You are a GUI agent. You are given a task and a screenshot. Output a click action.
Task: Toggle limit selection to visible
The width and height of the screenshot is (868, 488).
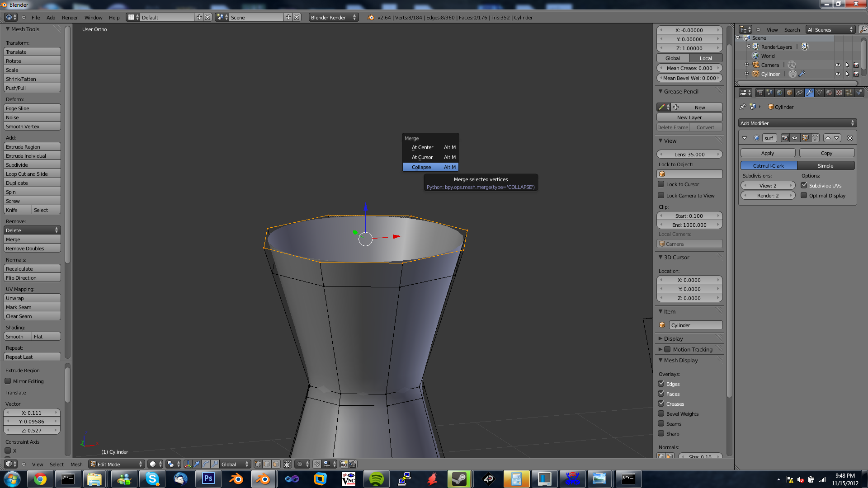(x=288, y=464)
